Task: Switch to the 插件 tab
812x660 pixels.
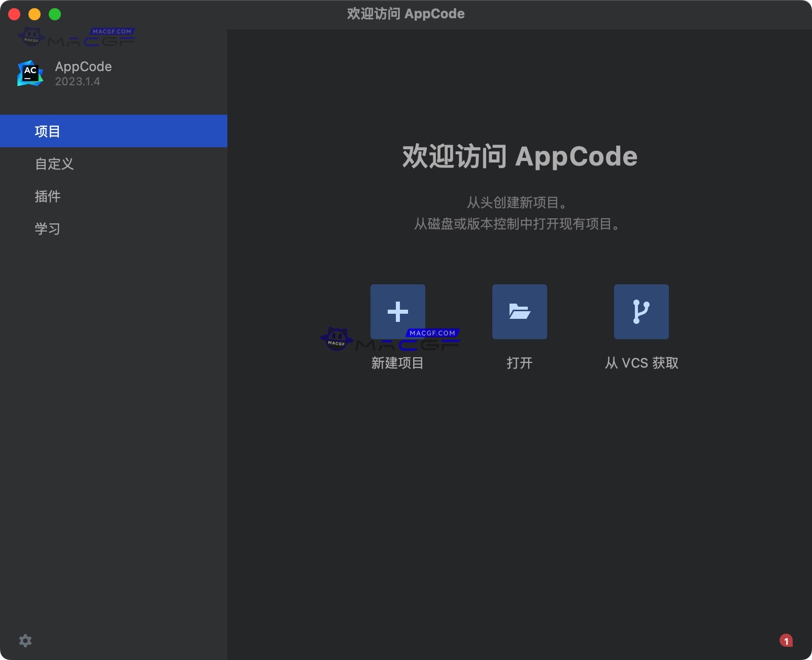Action: (x=48, y=196)
